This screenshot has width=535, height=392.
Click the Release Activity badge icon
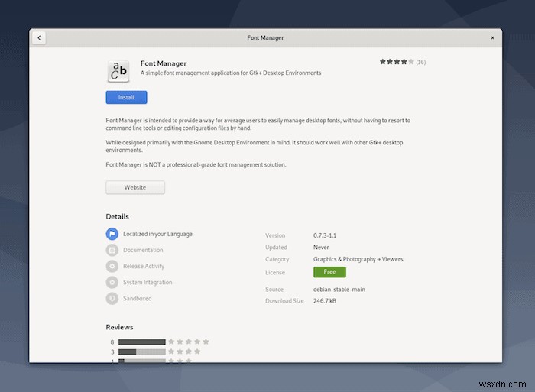(112, 266)
